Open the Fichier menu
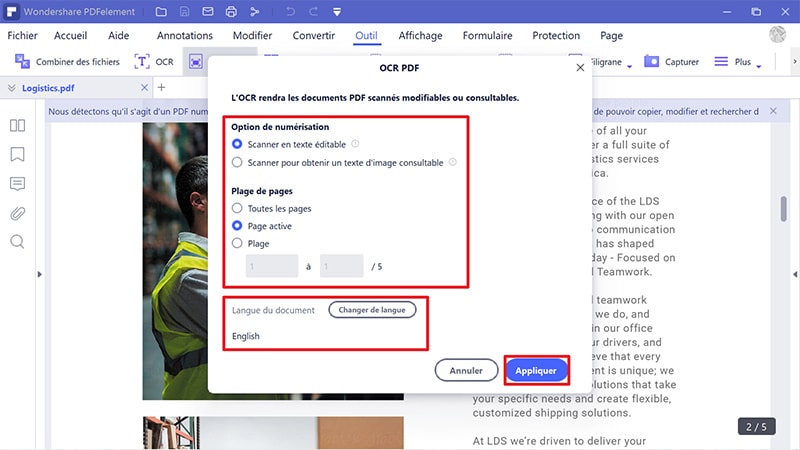The height and width of the screenshot is (450, 800). click(x=22, y=35)
